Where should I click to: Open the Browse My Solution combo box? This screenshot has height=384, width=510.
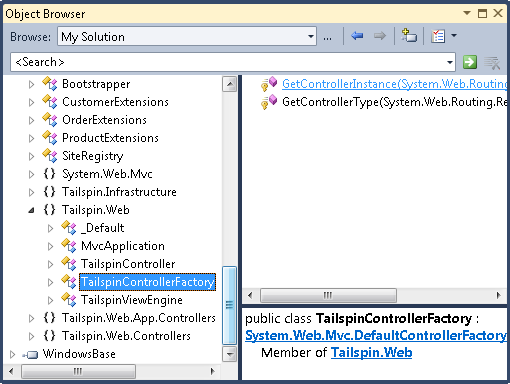coord(187,36)
